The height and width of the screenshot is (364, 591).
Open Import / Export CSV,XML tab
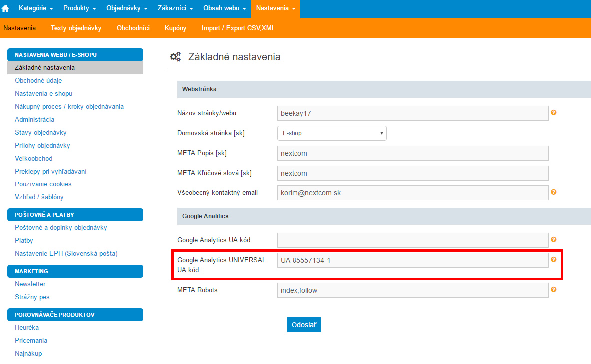click(x=238, y=28)
